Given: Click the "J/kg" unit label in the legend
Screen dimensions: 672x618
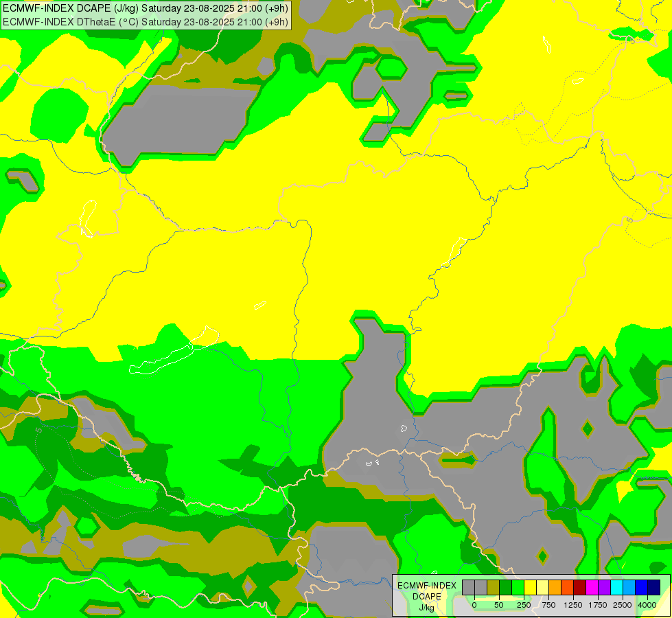Looking at the screenshot, I should click(426, 608).
